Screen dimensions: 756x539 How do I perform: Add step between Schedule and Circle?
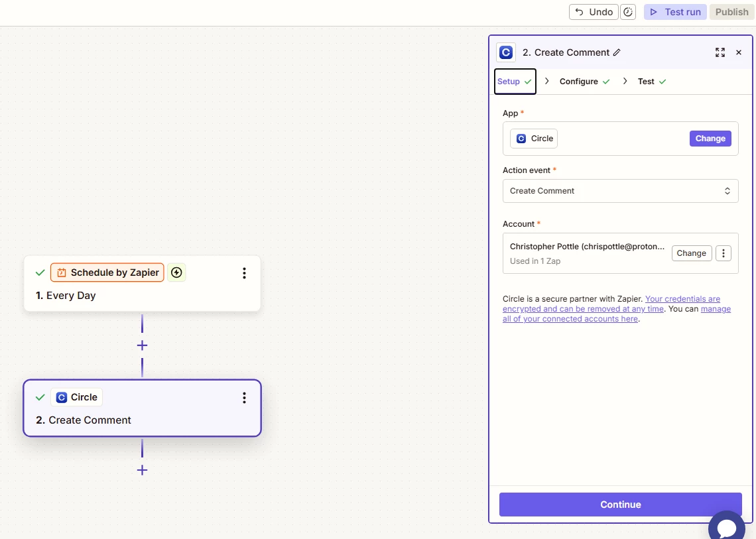pyautogui.click(x=142, y=345)
